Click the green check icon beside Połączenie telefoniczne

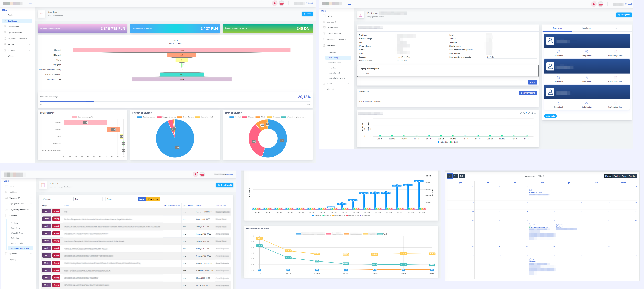(530, 227)
